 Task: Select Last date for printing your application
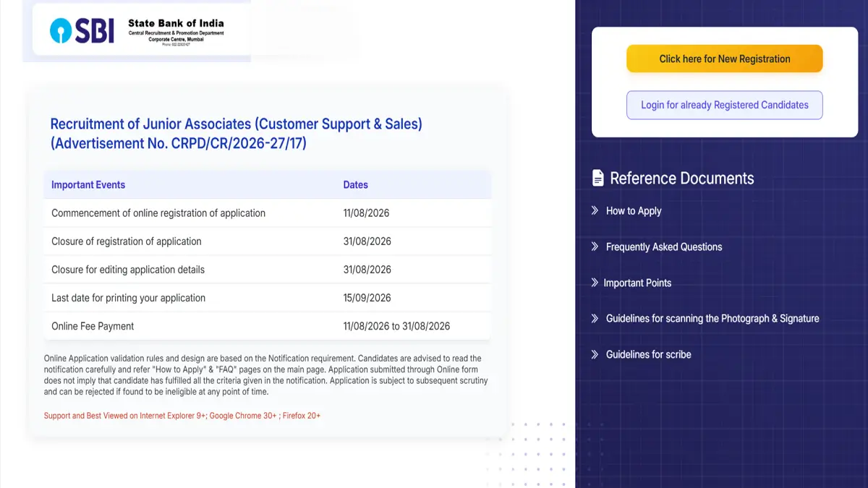129,298
